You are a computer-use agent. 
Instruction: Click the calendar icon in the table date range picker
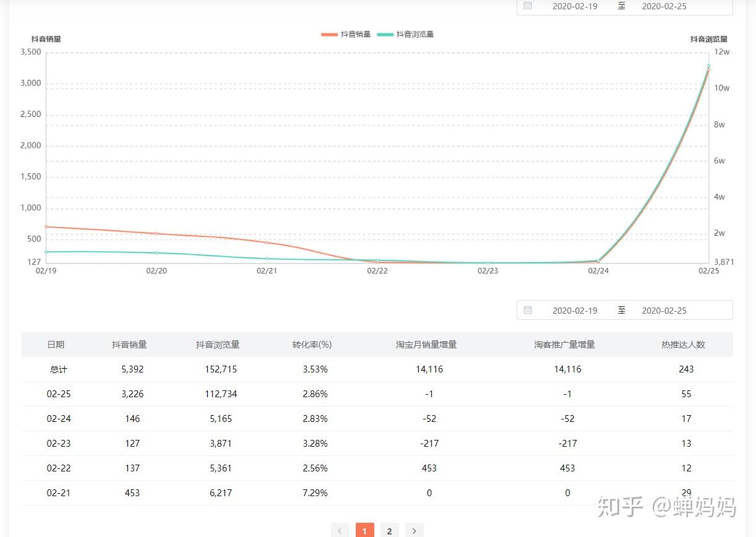point(528,310)
